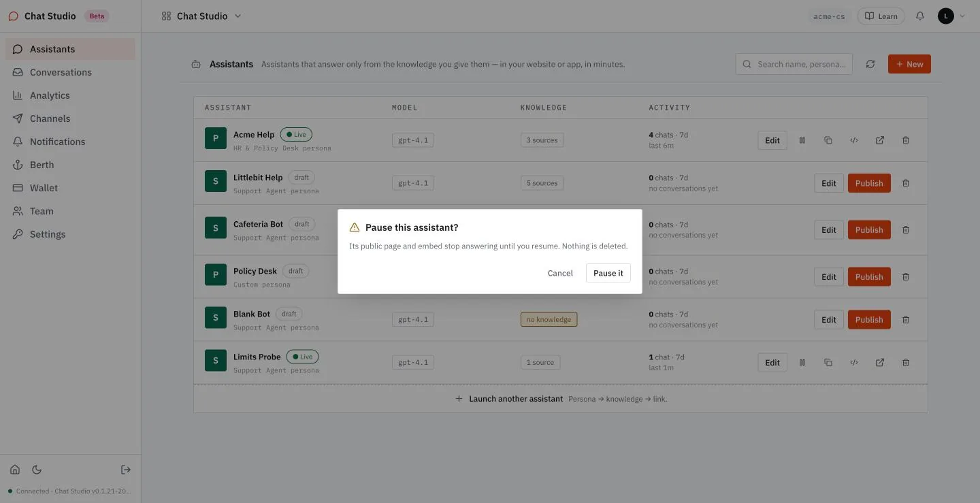
Task: Open the Learn button in the header
Action: click(881, 16)
